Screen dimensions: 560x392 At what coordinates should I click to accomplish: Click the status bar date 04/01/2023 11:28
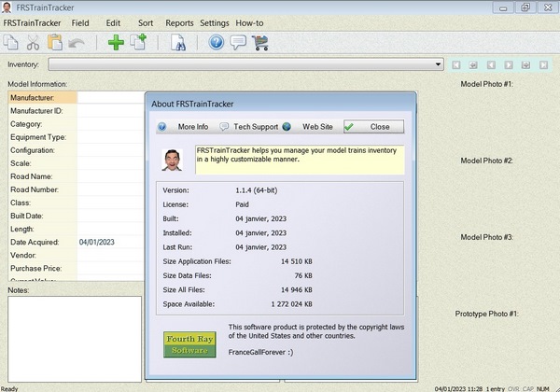[x=458, y=389]
